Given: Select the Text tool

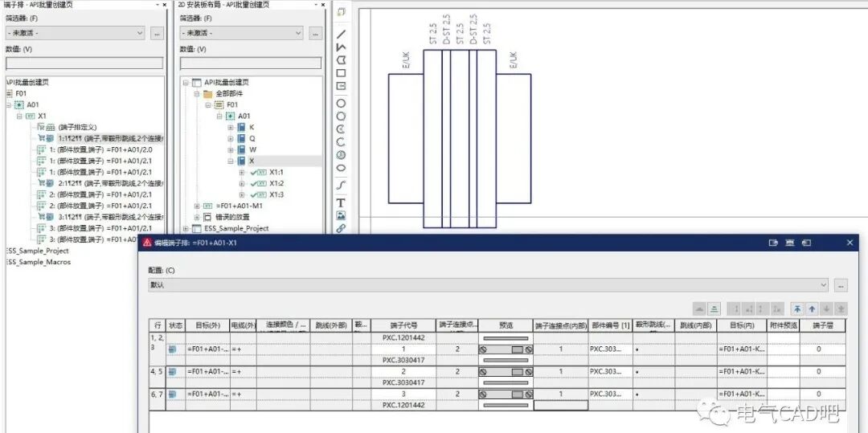Looking at the screenshot, I should [341, 203].
